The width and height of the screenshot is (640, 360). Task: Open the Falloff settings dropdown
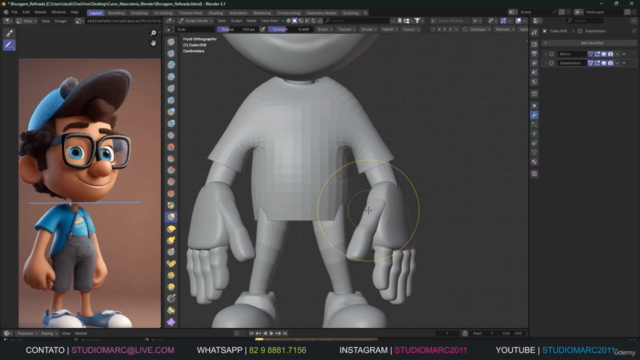tap(389, 29)
